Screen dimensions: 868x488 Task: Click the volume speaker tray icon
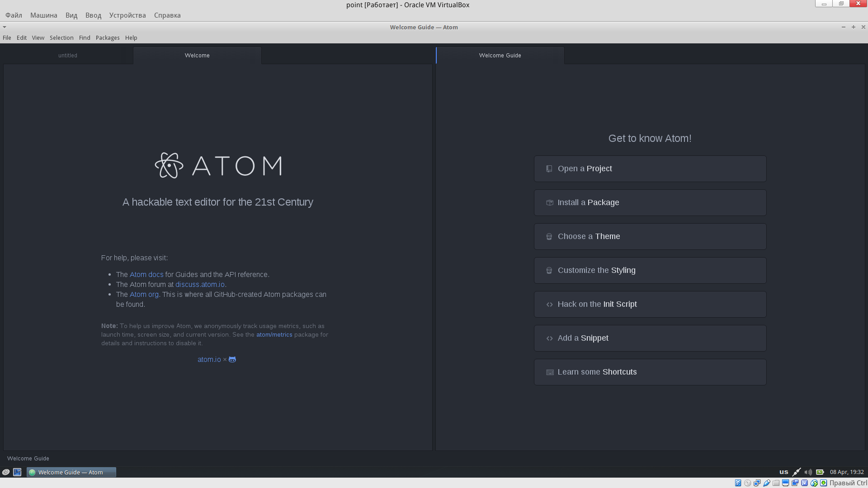tap(808, 472)
